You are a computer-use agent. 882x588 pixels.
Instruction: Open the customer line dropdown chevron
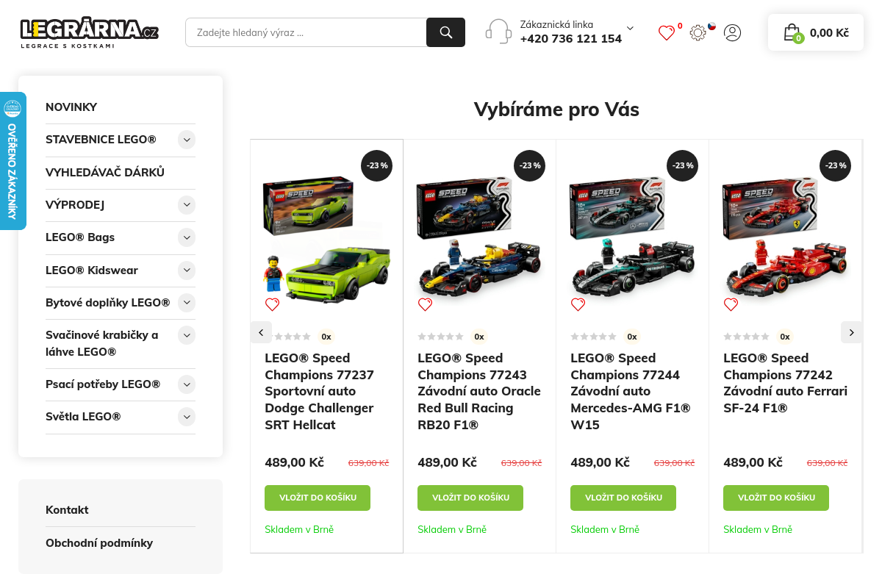coord(630,28)
